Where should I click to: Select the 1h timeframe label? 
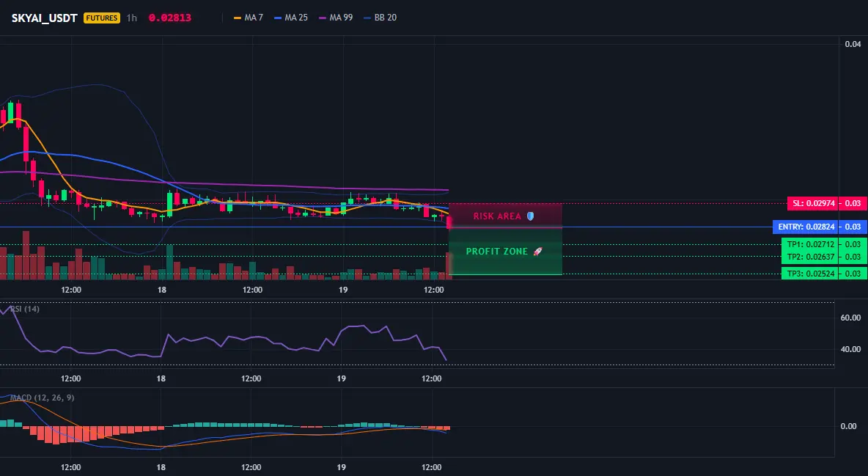[132, 18]
